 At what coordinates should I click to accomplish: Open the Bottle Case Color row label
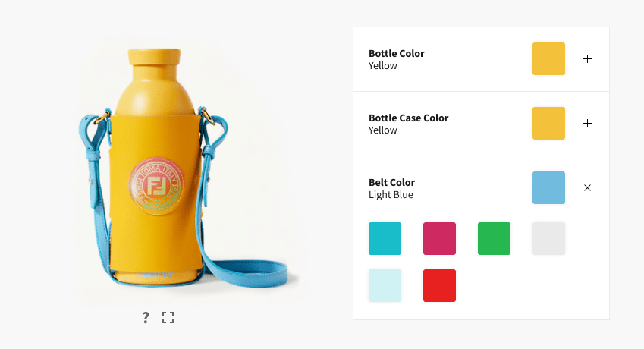[408, 118]
